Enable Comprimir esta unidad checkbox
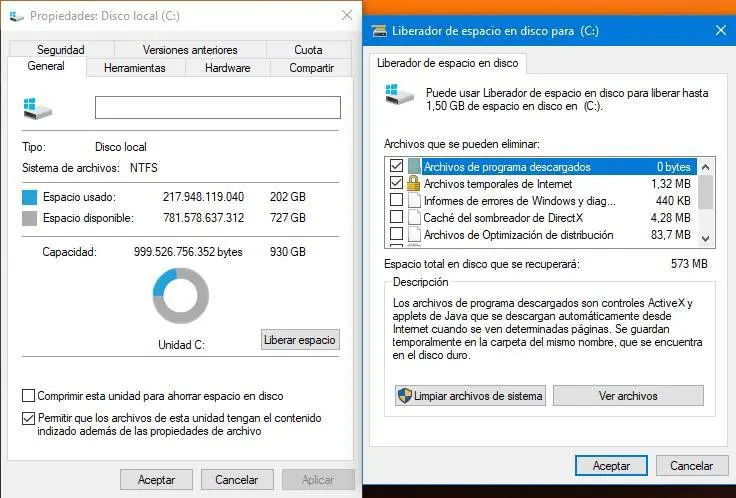Image resolution: width=736 pixels, height=498 pixels. [29, 396]
